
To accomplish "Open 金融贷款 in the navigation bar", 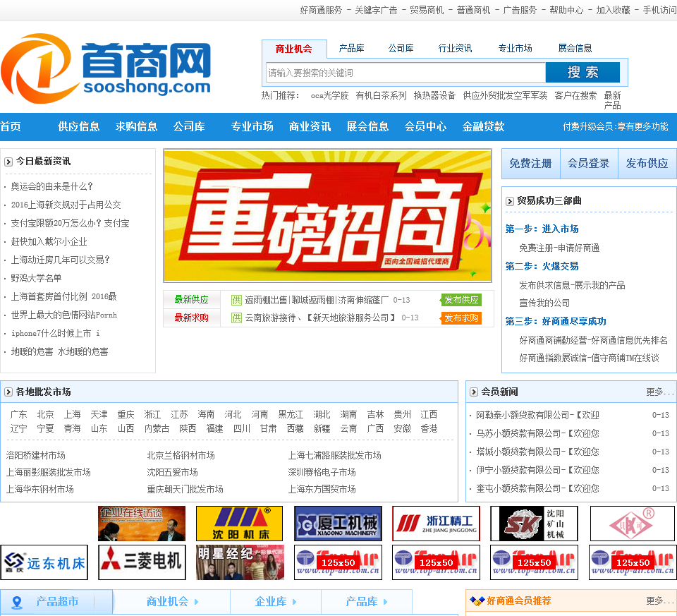I will (483, 126).
